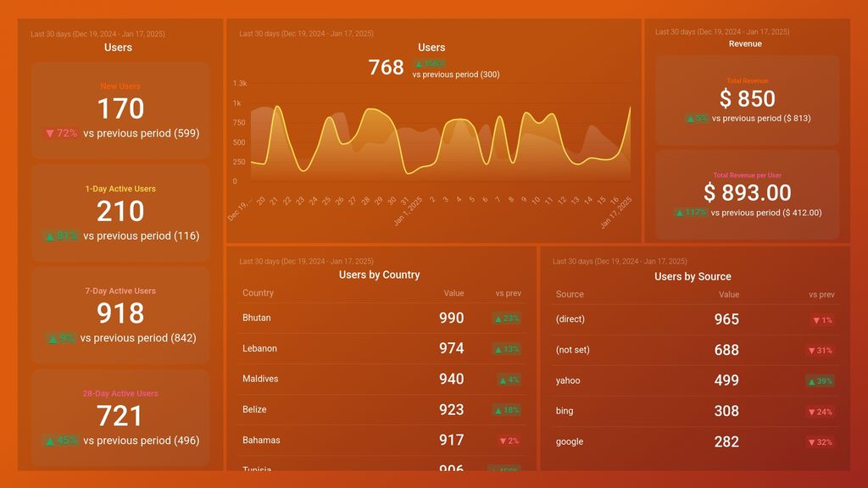The width and height of the screenshot is (868, 488).
Task: Click the 1.3k y-axis label
Action: tap(240, 84)
